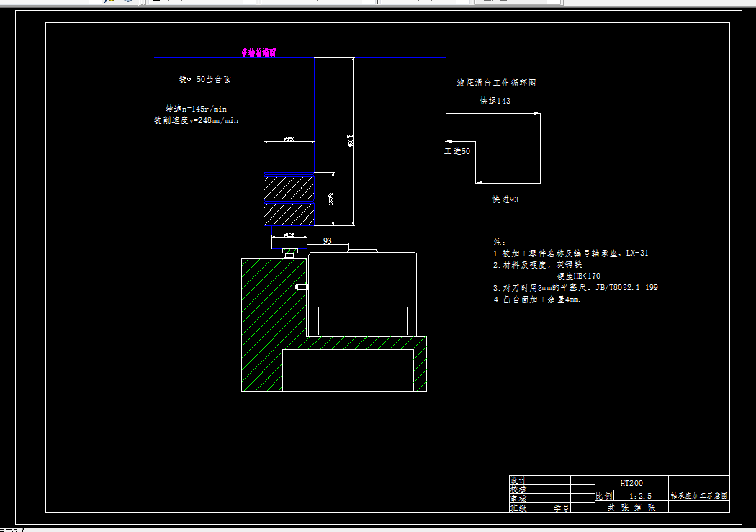756x532 pixels.
Task: Click the 快退143 label
Action: point(495,101)
